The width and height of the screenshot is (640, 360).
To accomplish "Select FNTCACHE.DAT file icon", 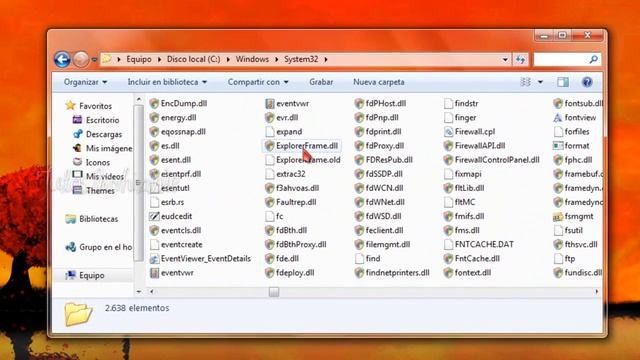I will pyautogui.click(x=448, y=244).
